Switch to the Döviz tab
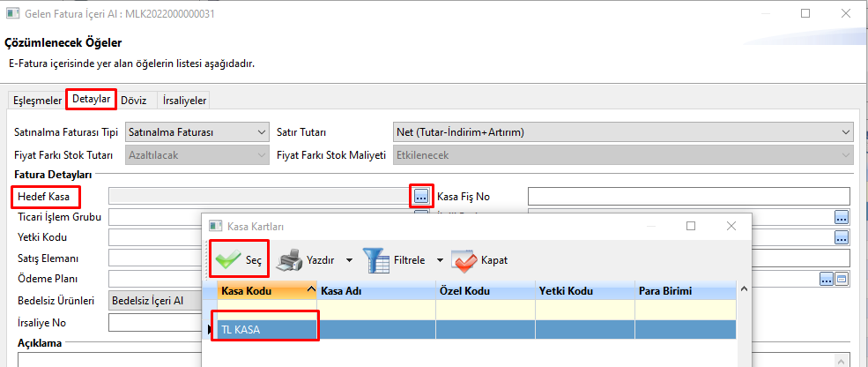 click(133, 101)
